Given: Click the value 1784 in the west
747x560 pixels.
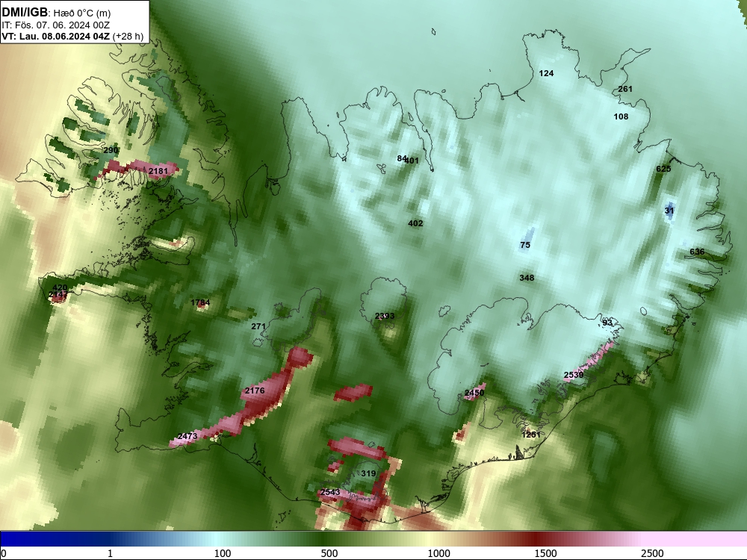Looking at the screenshot, I should [x=200, y=302].
